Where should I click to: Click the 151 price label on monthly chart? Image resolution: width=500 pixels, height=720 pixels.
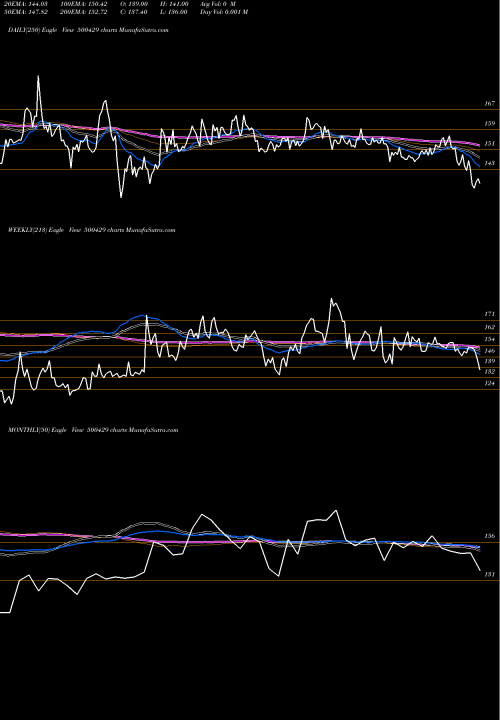click(489, 574)
